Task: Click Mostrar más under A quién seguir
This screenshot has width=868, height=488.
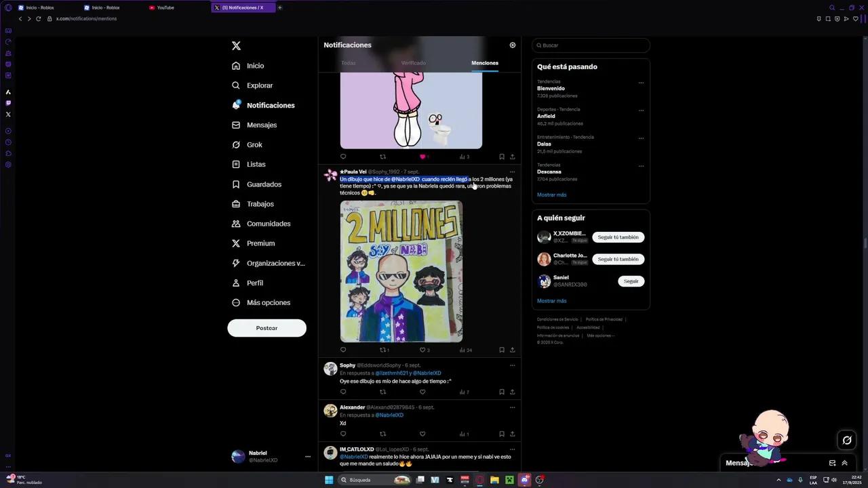Action: coord(551,301)
